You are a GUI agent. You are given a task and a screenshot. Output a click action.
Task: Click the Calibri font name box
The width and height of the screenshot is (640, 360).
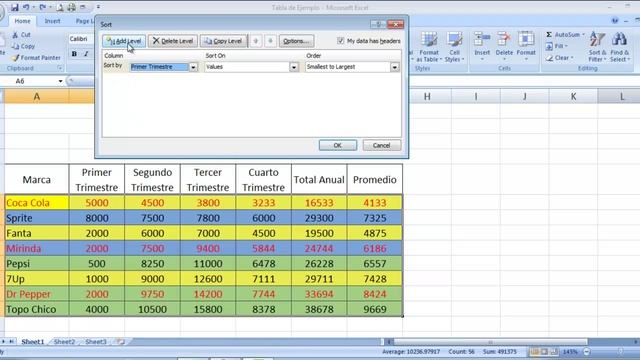[81, 39]
